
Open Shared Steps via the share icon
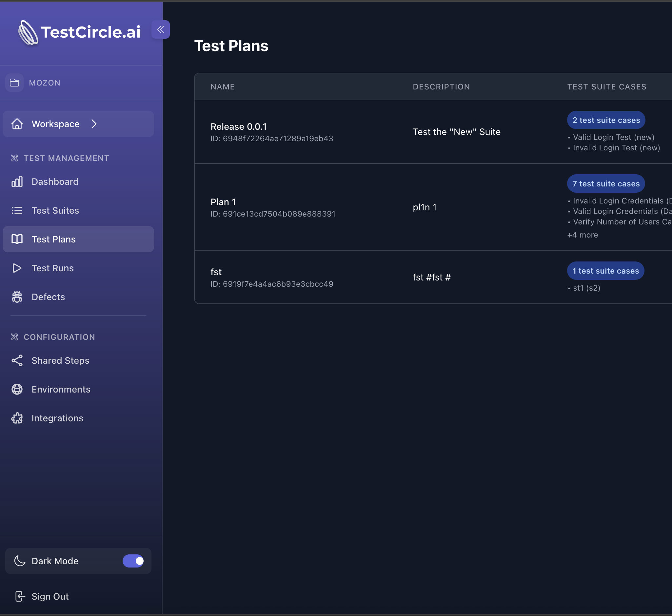[x=17, y=360]
